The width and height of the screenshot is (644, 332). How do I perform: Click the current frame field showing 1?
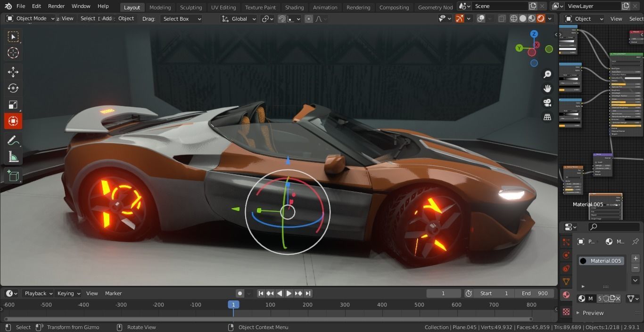pyautogui.click(x=443, y=293)
